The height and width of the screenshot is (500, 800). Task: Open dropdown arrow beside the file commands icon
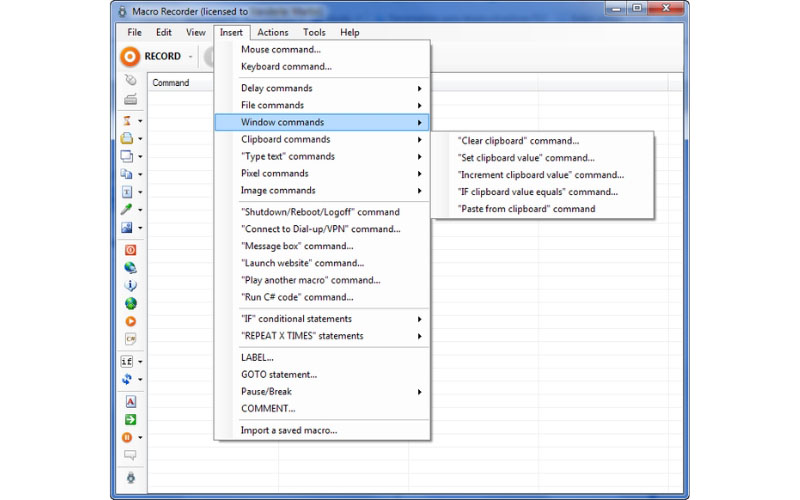(x=140, y=139)
